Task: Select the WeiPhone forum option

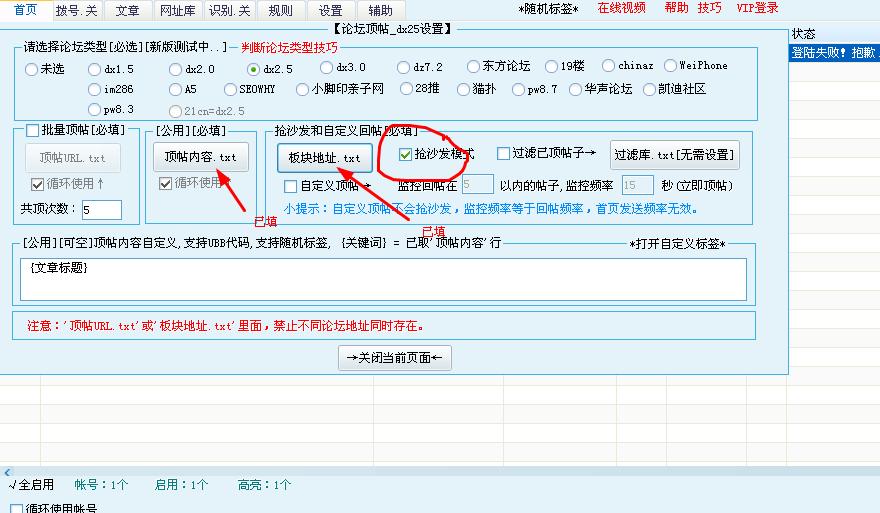Action: (671, 66)
